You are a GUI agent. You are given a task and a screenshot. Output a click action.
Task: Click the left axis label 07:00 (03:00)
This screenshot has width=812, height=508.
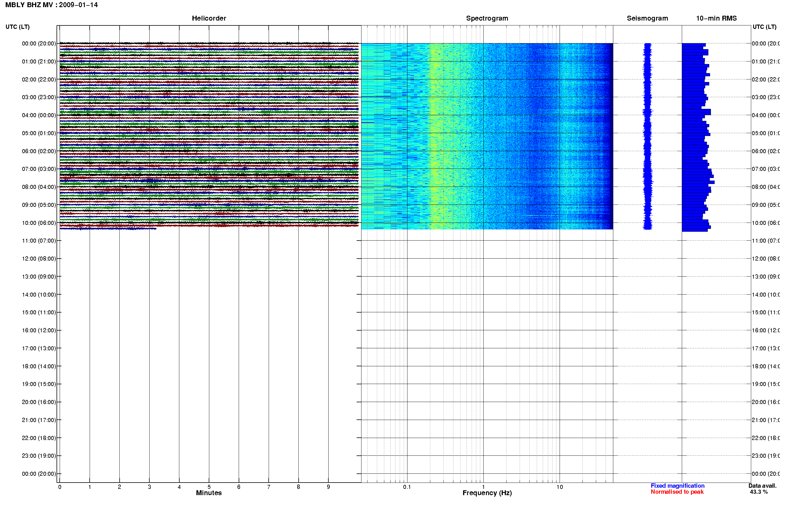click(39, 169)
